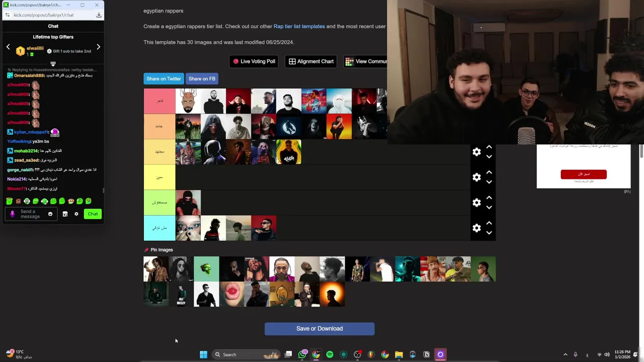Viewport: 644px width, 362px height.
Task: Click the first green emote in chat emote row
Action: point(9,201)
